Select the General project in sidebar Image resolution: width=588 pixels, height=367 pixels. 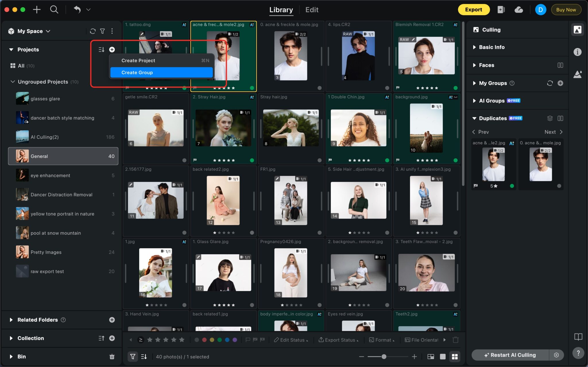click(x=39, y=156)
